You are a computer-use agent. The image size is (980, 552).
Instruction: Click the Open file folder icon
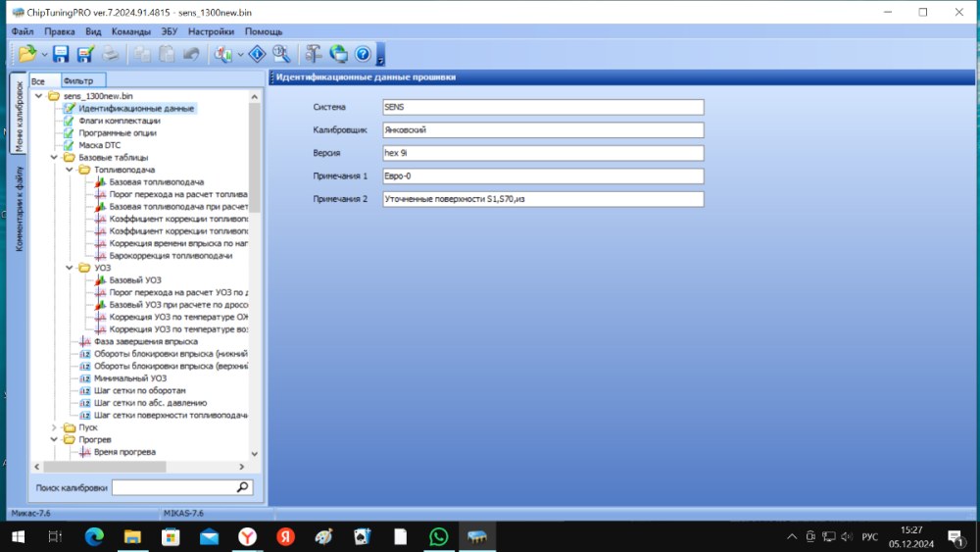click(27, 54)
